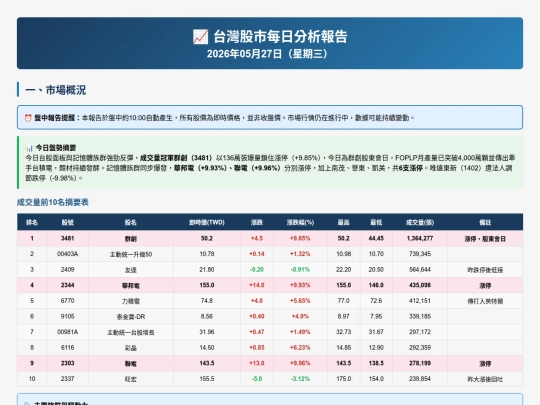Click the high price 32.73

pos(344,332)
